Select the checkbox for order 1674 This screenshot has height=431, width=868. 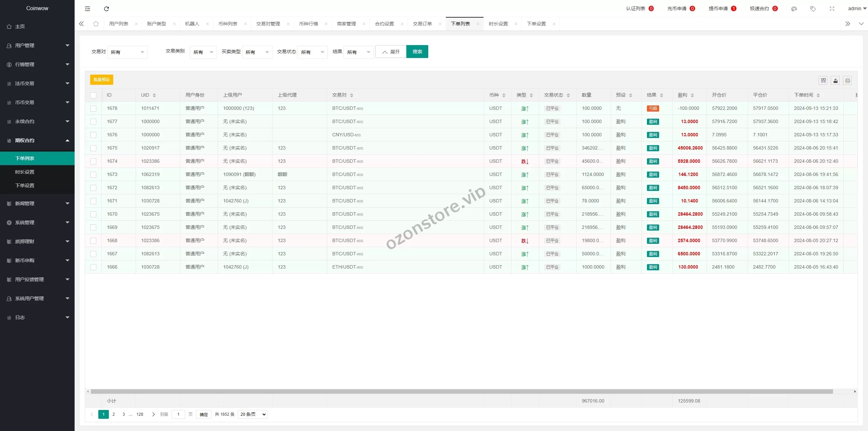(93, 161)
